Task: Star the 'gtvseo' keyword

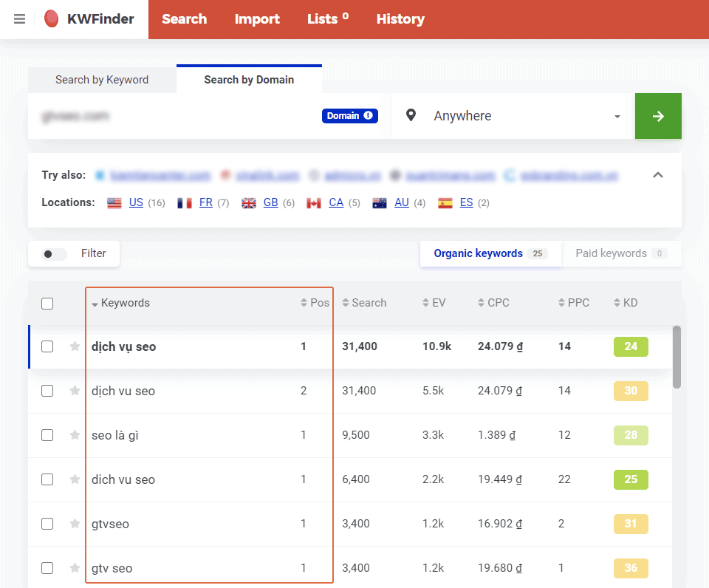Action: coord(75,524)
